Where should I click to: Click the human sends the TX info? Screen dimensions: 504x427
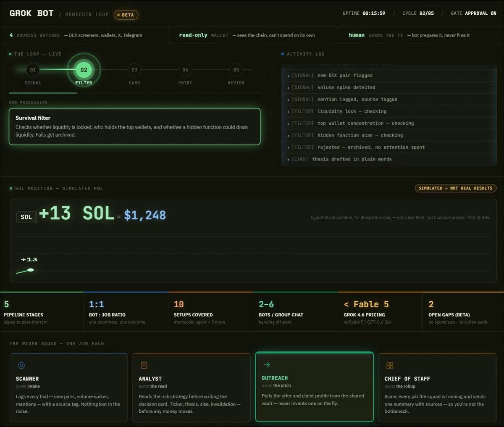(409, 35)
